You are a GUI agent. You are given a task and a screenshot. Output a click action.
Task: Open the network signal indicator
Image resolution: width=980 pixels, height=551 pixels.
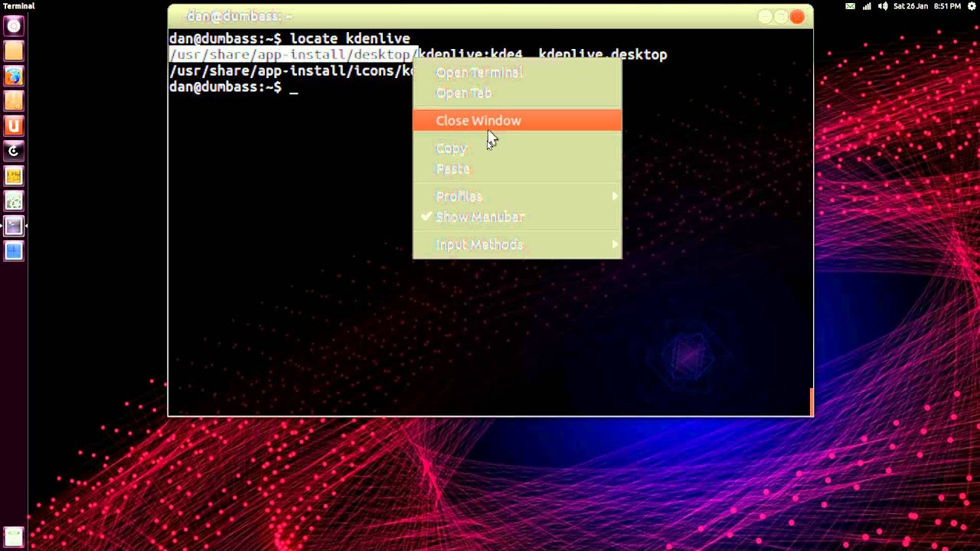tap(867, 6)
